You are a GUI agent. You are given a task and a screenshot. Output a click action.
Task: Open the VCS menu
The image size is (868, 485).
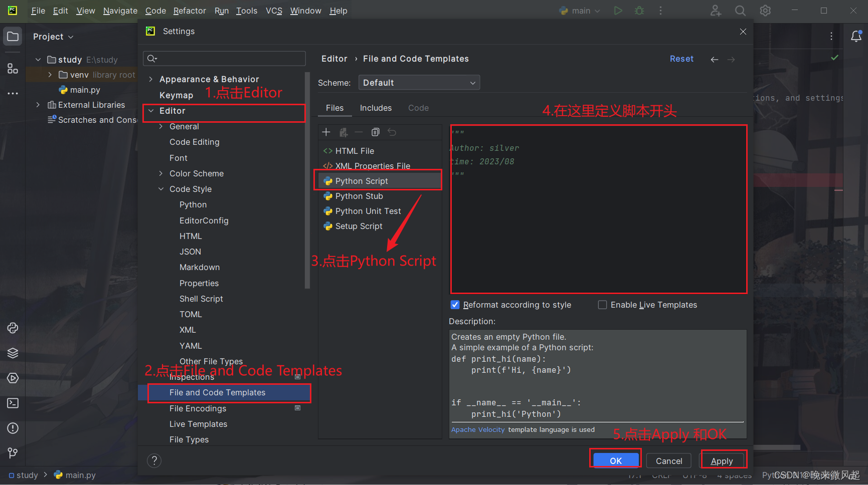click(x=274, y=11)
